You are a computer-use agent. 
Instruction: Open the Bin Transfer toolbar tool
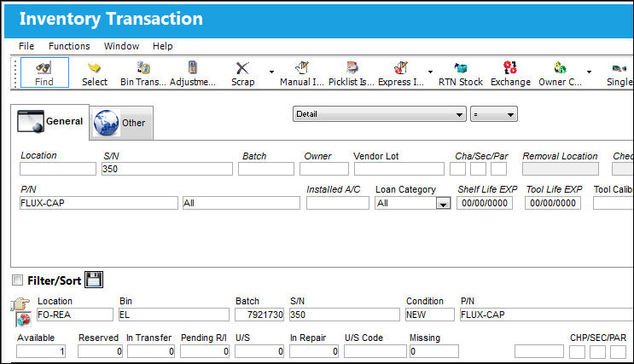point(143,73)
